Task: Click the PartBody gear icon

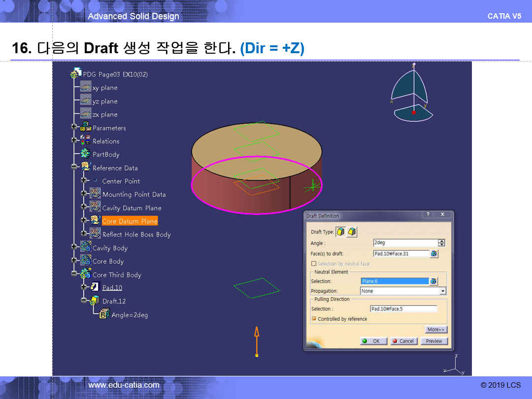Action: 86,154
